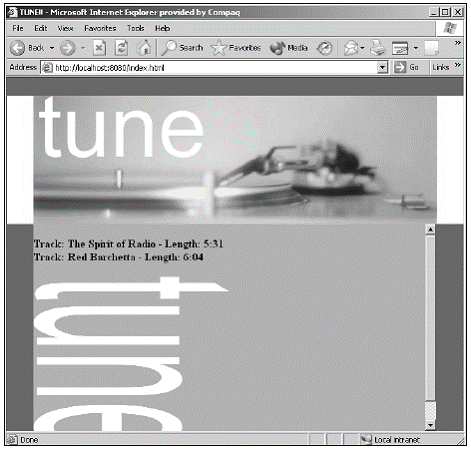Show more Links toolbar items via chevron
The height and width of the screenshot is (450, 471).
(458, 65)
